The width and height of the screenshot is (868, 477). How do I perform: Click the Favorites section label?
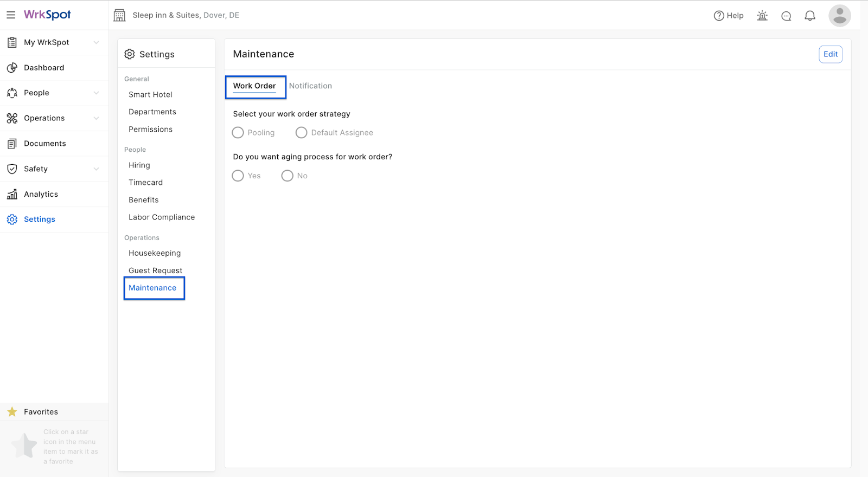(41, 412)
